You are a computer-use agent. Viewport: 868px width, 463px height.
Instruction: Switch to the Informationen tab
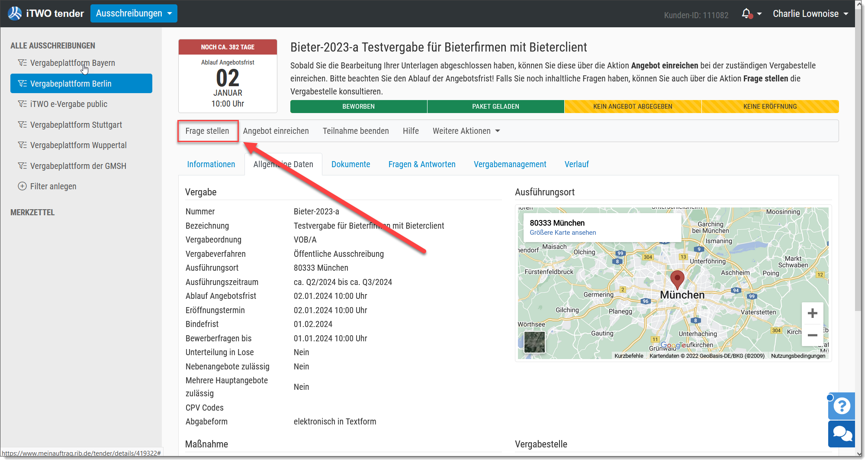pos(211,164)
